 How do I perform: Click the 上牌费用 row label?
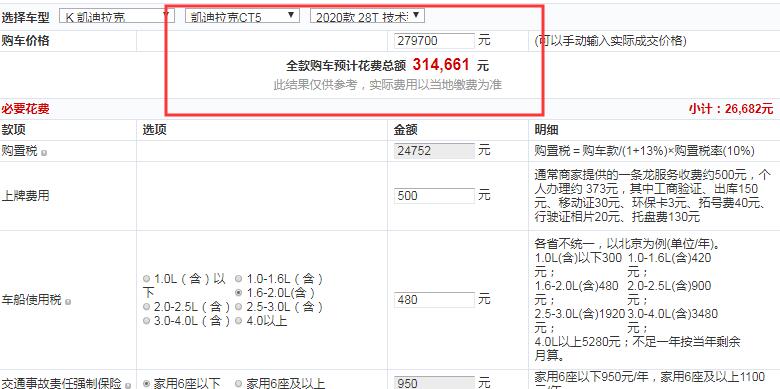point(25,195)
